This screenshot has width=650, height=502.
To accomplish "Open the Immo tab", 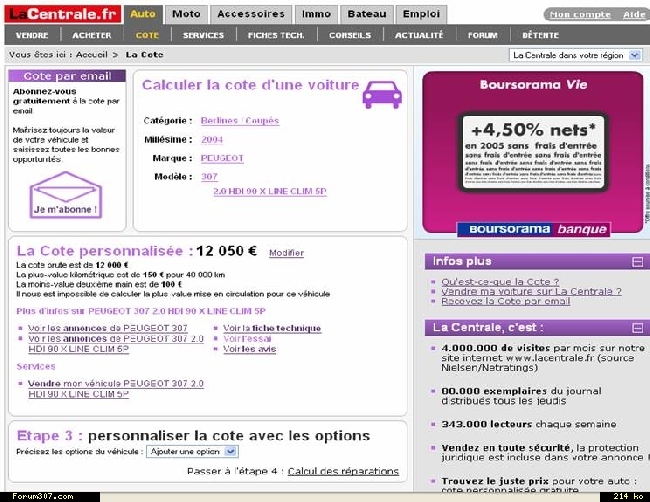I will [316, 15].
